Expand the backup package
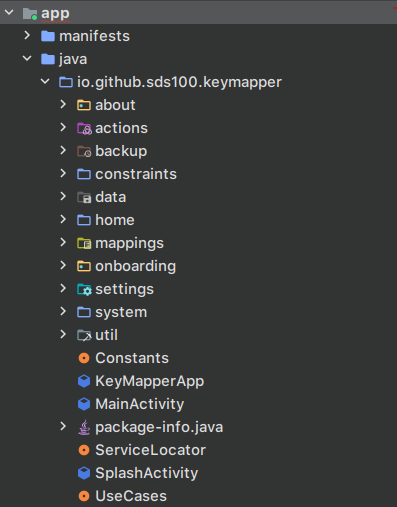The image size is (397, 507). tap(63, 150)
